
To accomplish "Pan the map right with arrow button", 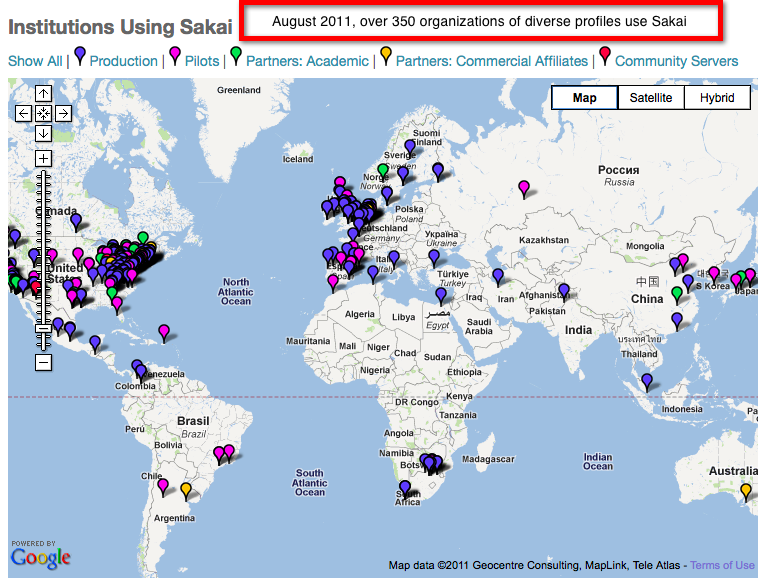I will pos(63,113).
